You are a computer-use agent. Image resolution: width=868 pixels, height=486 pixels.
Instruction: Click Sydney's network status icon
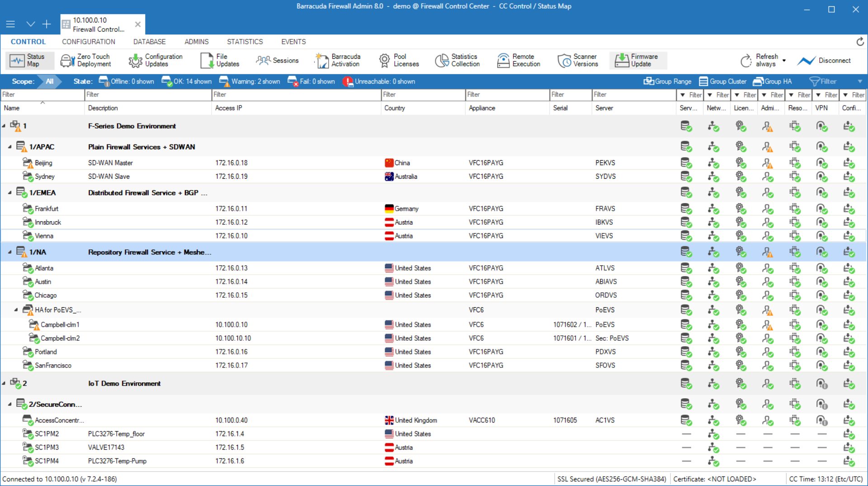[x=713, y=176]
